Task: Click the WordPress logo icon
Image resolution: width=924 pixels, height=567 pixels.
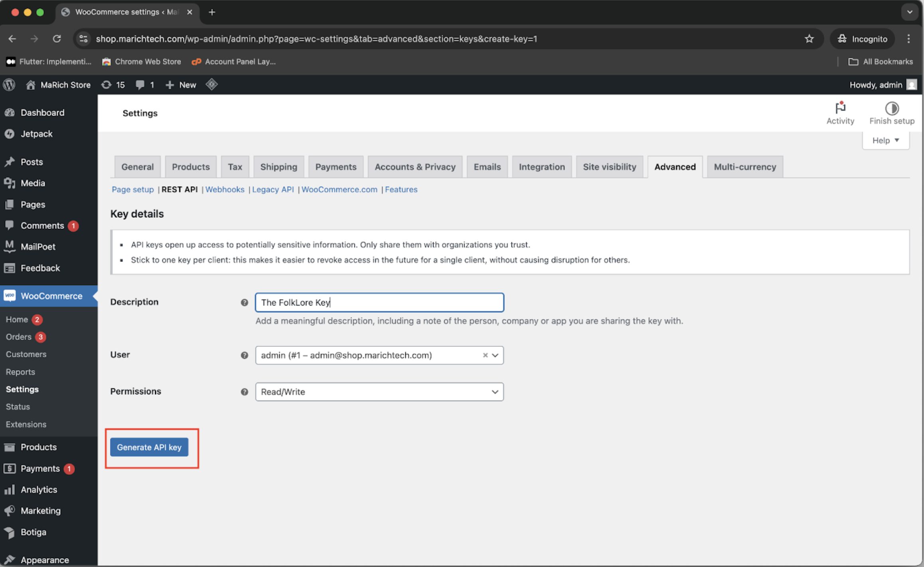Action: coord(9,85)
